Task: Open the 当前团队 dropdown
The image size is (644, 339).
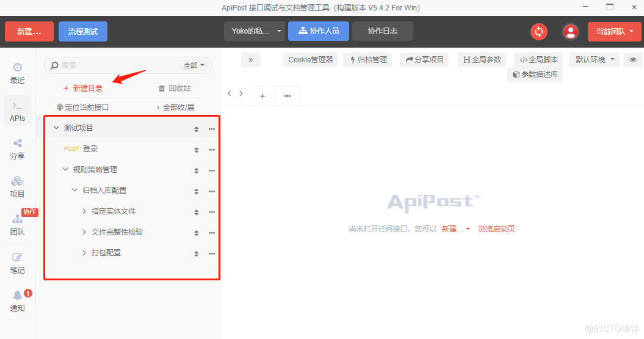Action: [x=615, y=32]
